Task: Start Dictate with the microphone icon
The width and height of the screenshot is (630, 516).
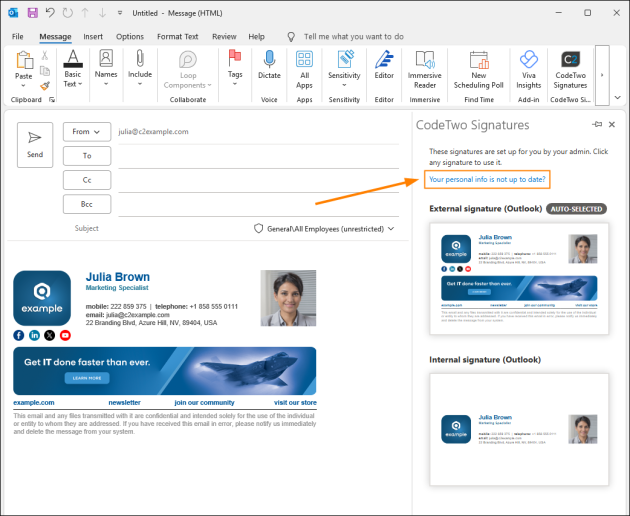Action: point(269,59)
